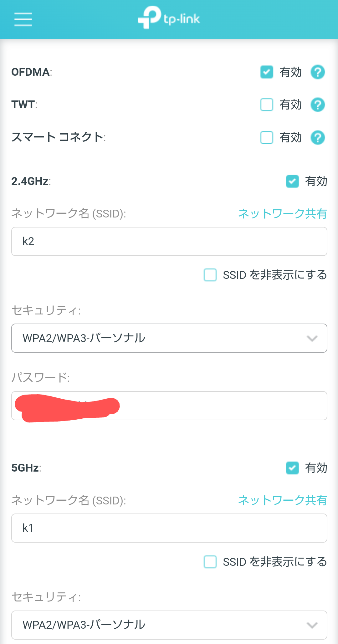Click the tp-link logo
Viewport: 338px width, 644px height.
click(169, 18)
